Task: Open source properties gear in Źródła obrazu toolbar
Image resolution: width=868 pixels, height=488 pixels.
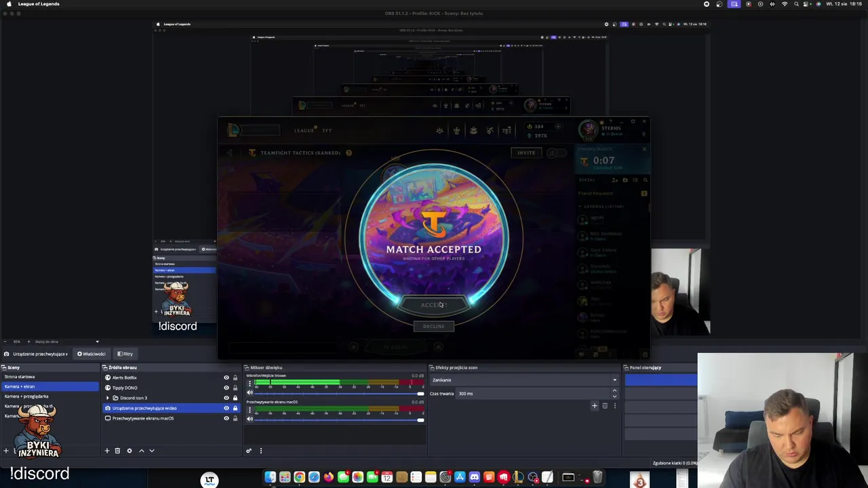Action: [x=130, y=451]
